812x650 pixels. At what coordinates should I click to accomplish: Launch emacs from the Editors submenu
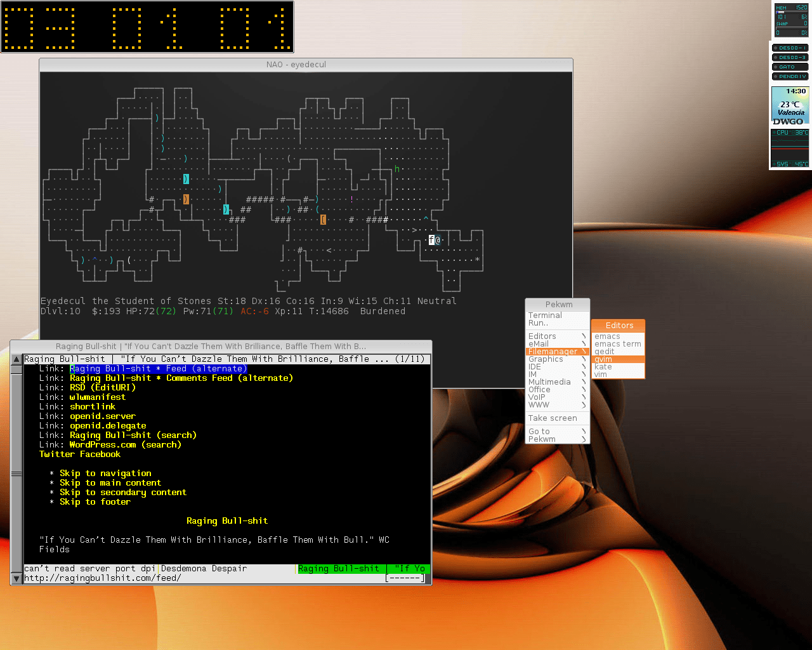pyautogui.click(x=619, y=336)
